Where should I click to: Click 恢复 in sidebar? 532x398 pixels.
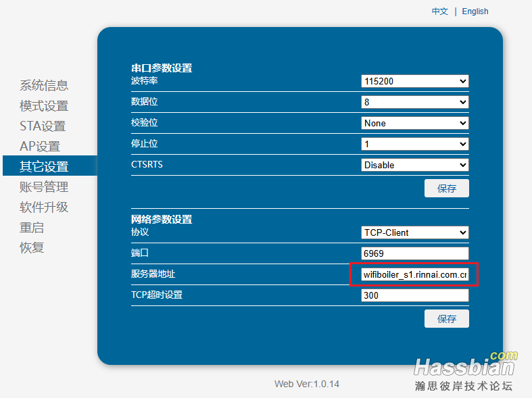click(x=32, y=248)
